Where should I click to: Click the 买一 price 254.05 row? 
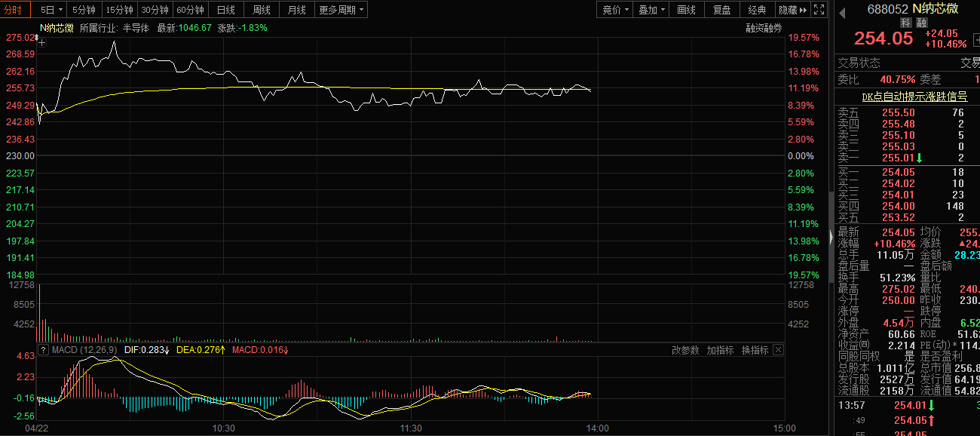pyautogui.click(x=907, y=172)
